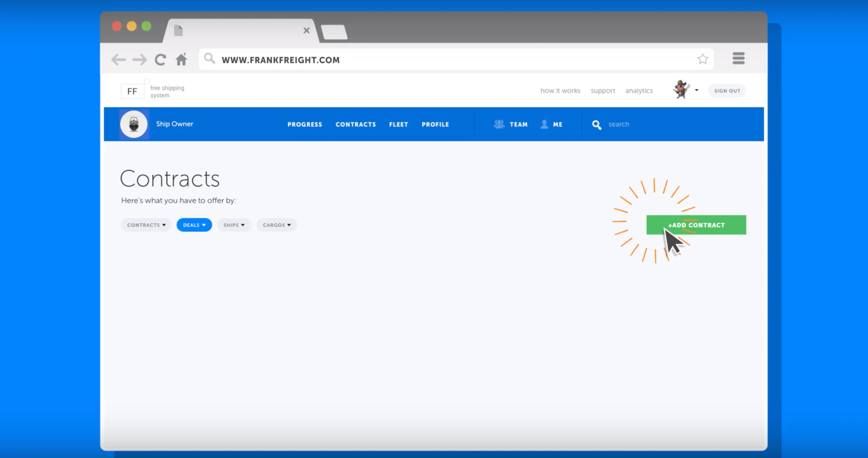Click the FF logo
The width and height of the screenshot is (868, 458).
pos(132,91)
